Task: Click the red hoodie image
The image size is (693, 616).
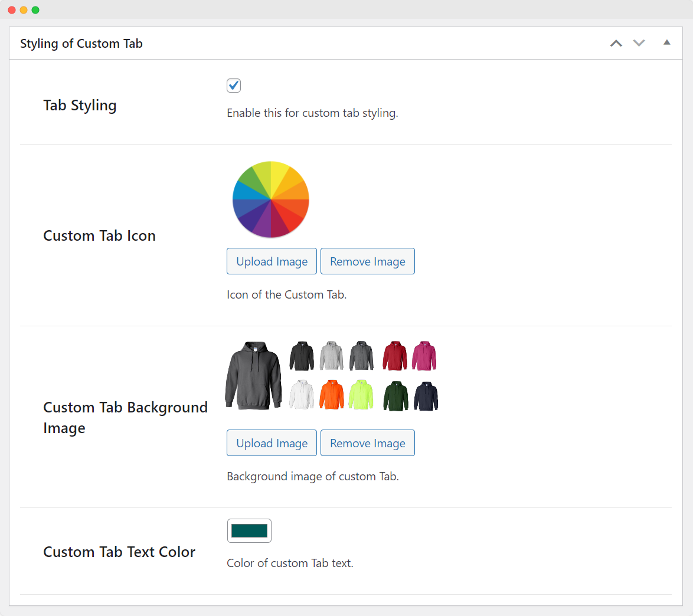Action: point(395,356)
